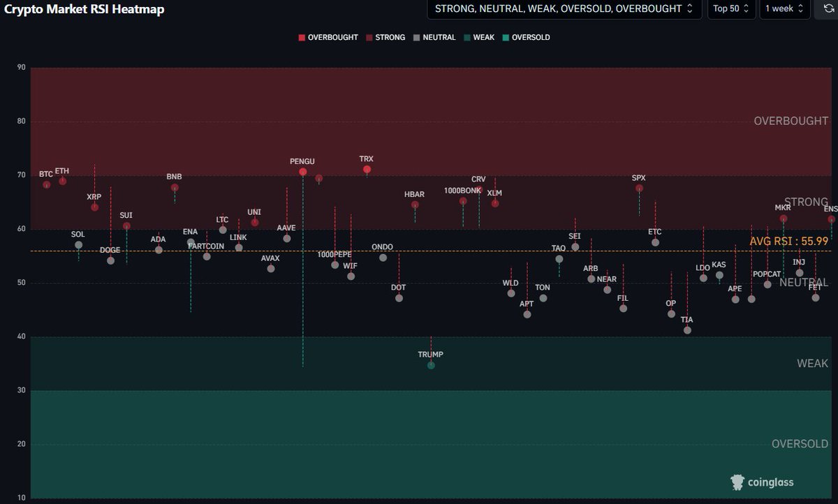838x504 pixels.
Task: Select the ARB marker
Action: coord(591,279)
